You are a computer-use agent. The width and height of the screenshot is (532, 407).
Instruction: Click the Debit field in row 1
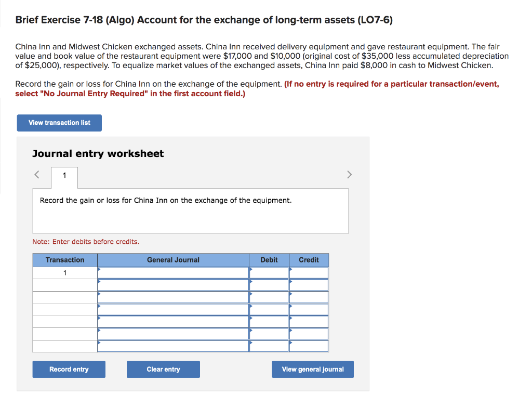(269, 272)
